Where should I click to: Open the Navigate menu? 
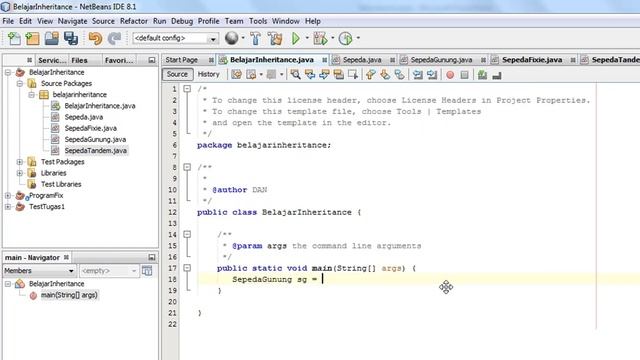coord(72,21)
